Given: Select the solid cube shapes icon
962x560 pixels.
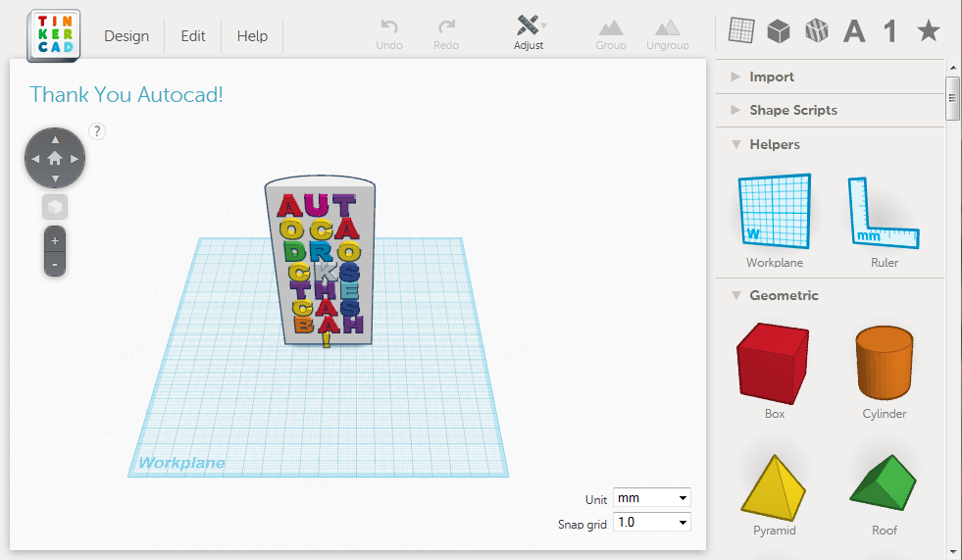Looking at the screenshot, I should pyautogui.click(x=779, y=30).
